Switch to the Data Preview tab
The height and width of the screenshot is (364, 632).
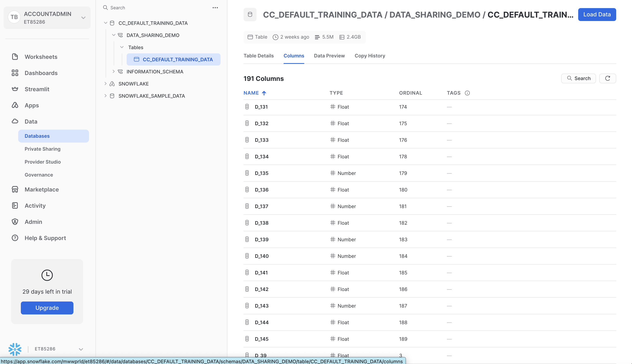coord(329,56)
